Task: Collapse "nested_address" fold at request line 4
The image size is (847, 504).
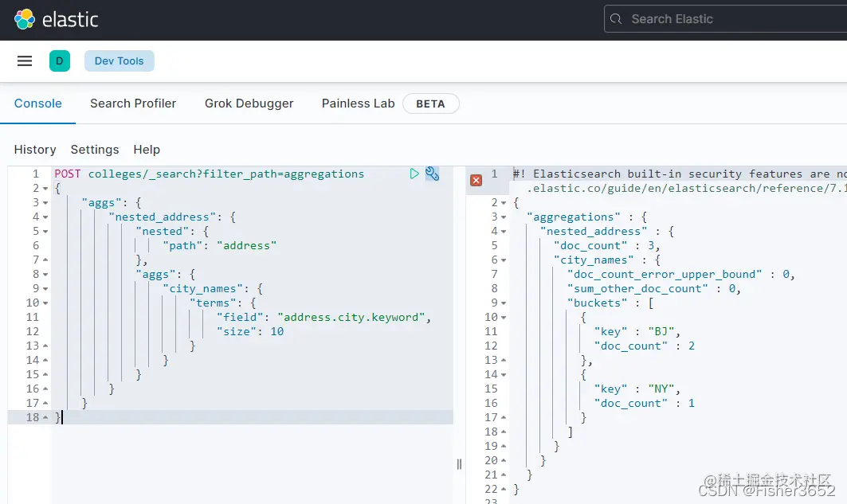Action: point(45,217)
